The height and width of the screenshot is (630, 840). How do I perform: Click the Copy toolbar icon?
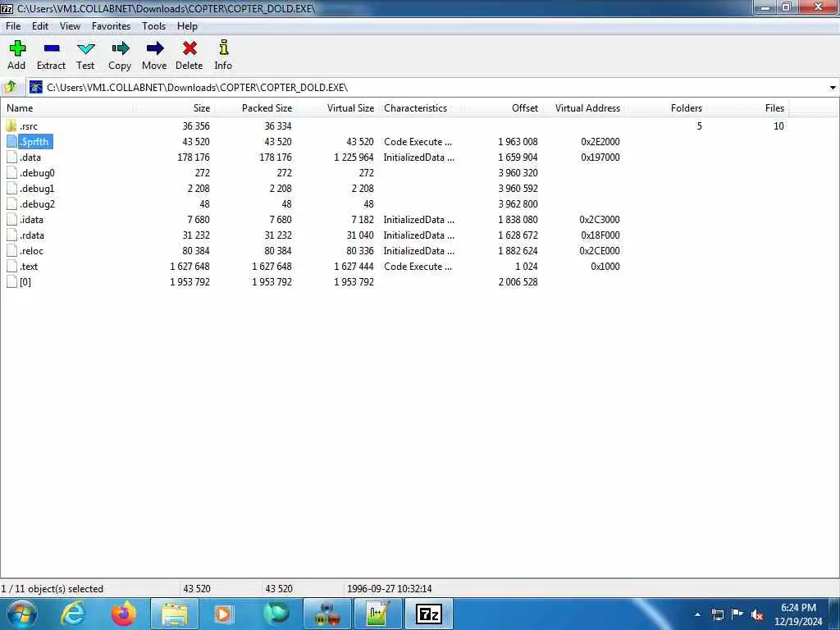click(x=120, y=48)
